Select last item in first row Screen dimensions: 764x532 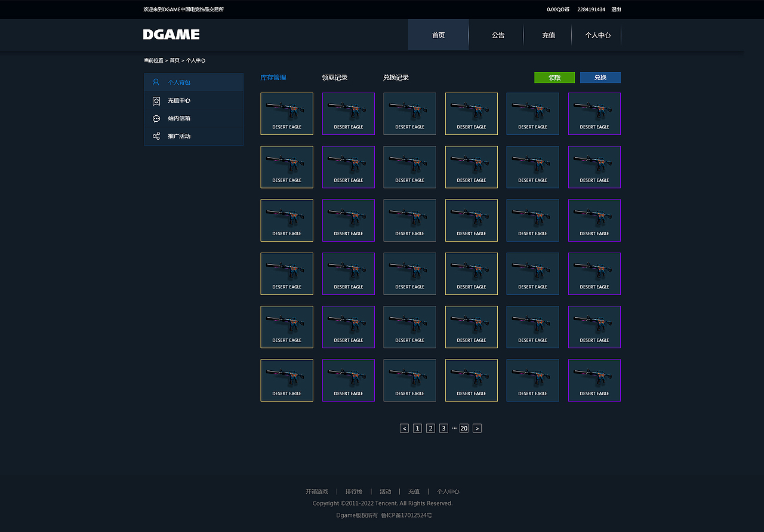[x=594, y=113]
